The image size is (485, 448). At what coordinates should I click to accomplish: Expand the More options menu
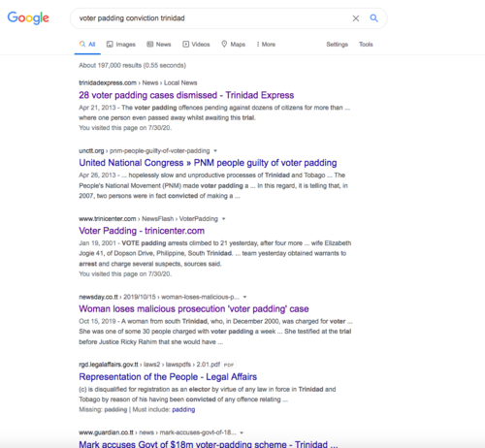pos(266,45)
